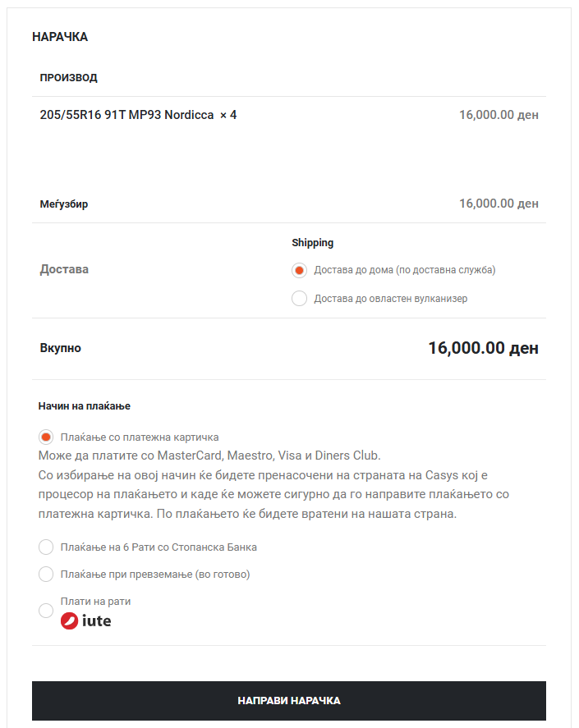579x728 pixels.
Task: Click label 'Плаќање на 6 Рати со Стопанска Банка'
Action: (159, 547)
